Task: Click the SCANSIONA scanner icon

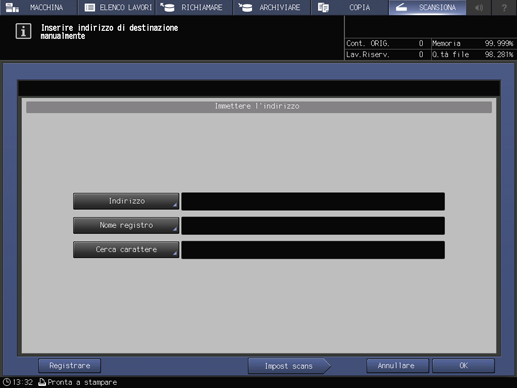Action: tap(401, 7)
